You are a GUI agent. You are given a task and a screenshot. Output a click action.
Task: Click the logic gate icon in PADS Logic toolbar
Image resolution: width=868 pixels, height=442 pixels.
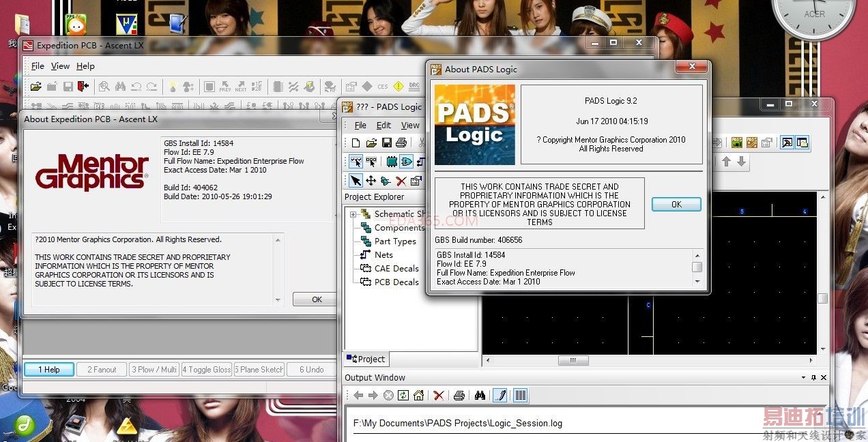point(407,162)
